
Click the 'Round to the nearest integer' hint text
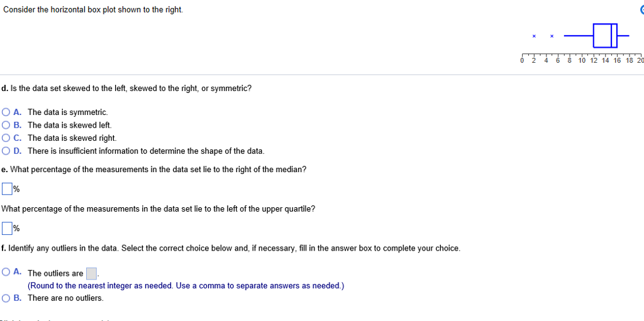tap(186, 285)
